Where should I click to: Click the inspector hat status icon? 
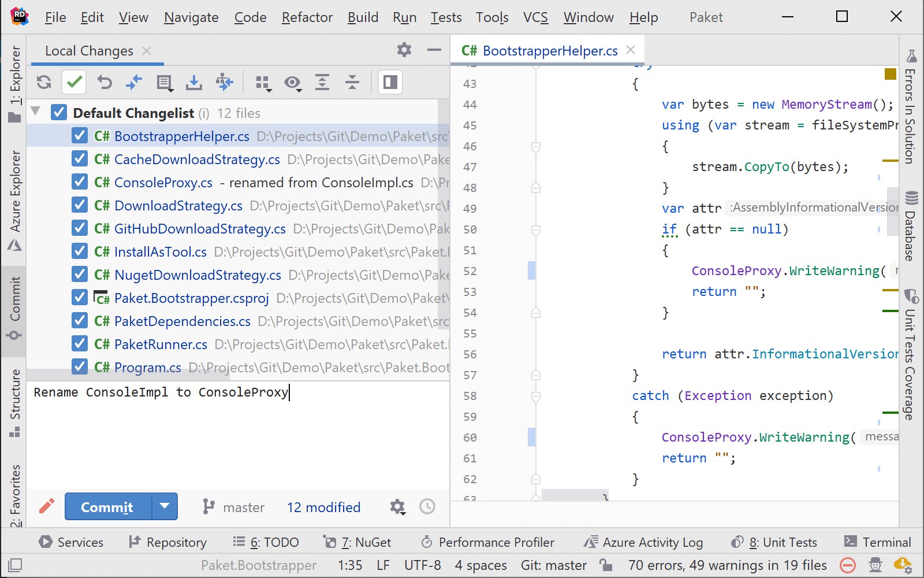click(x=875, y=565)
